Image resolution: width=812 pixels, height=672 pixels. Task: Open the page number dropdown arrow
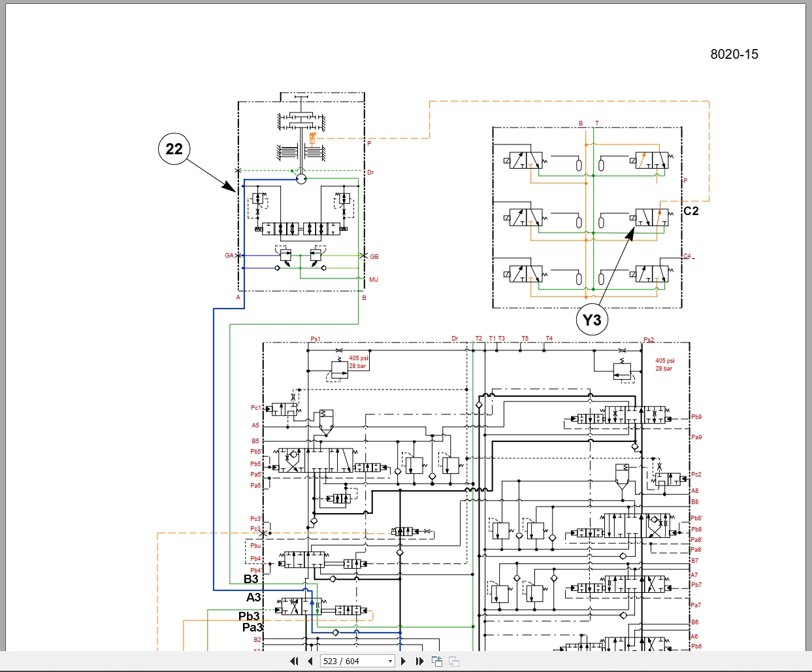(389, 661)
